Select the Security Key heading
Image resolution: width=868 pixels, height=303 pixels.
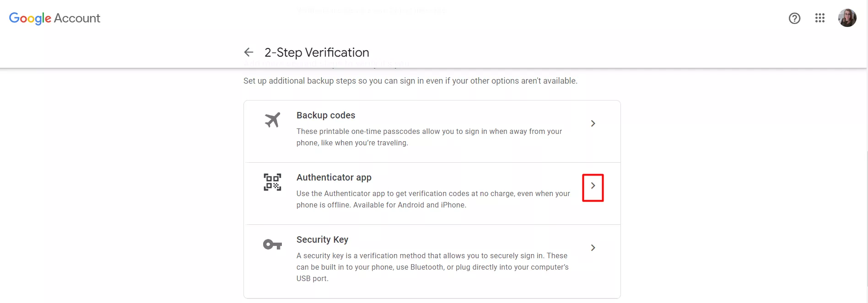322,240
